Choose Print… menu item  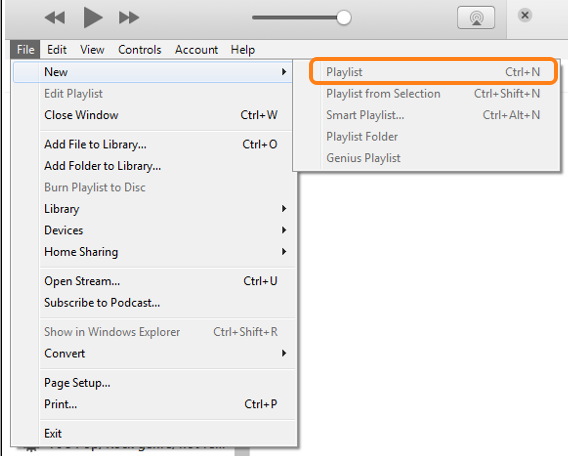153,404
